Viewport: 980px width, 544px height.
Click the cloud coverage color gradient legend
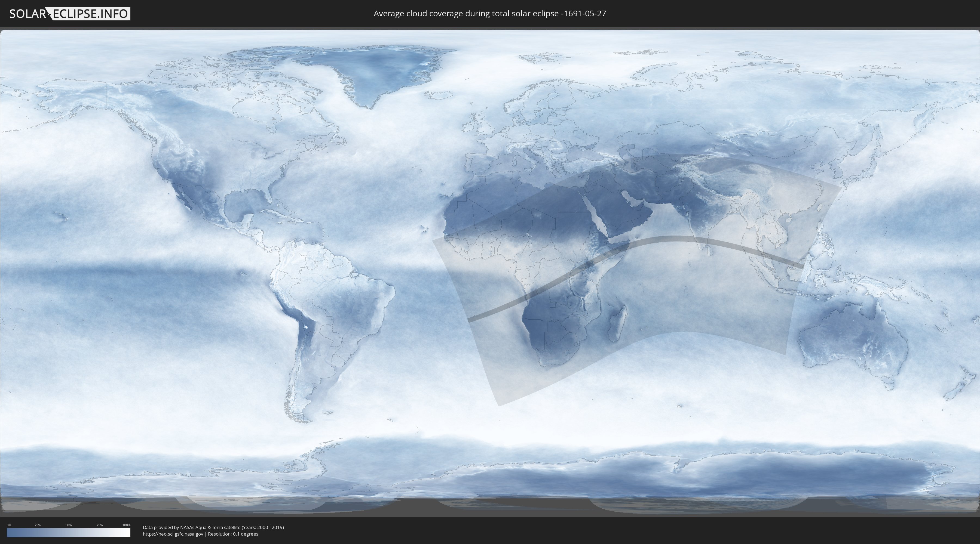[69, 533]
